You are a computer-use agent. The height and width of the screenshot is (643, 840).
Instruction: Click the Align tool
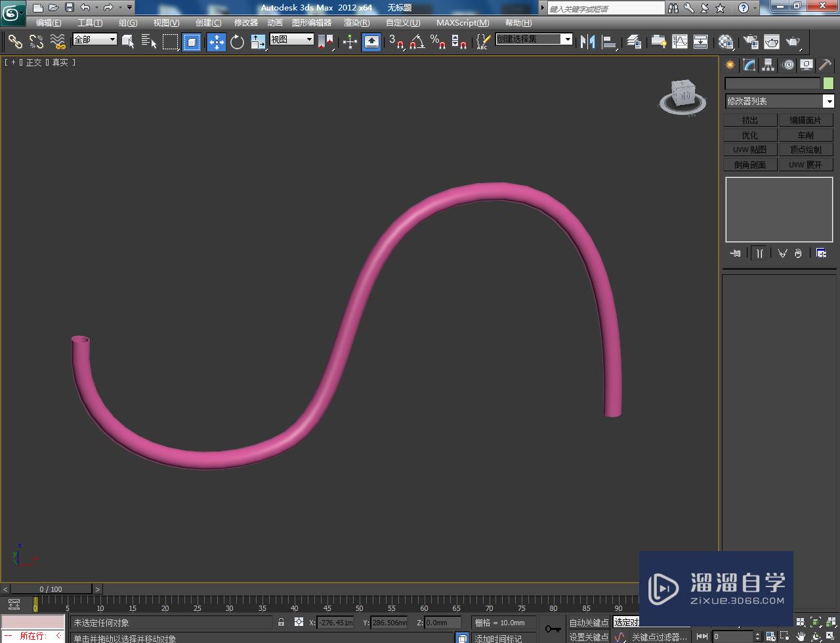tap(610, 41)
